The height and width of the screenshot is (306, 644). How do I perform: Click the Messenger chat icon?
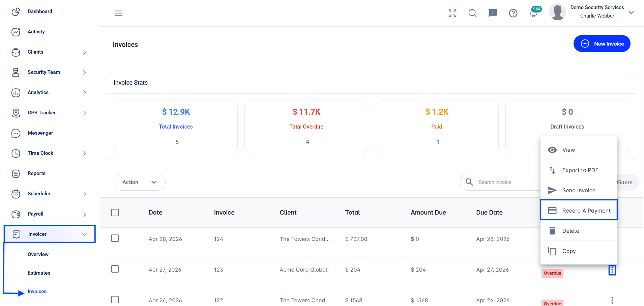point(16,133)
